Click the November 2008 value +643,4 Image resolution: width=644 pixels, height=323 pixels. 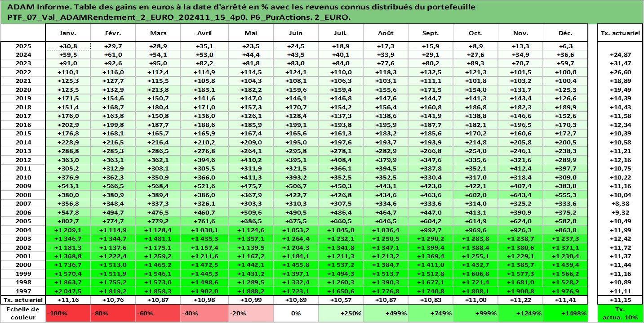520,195
